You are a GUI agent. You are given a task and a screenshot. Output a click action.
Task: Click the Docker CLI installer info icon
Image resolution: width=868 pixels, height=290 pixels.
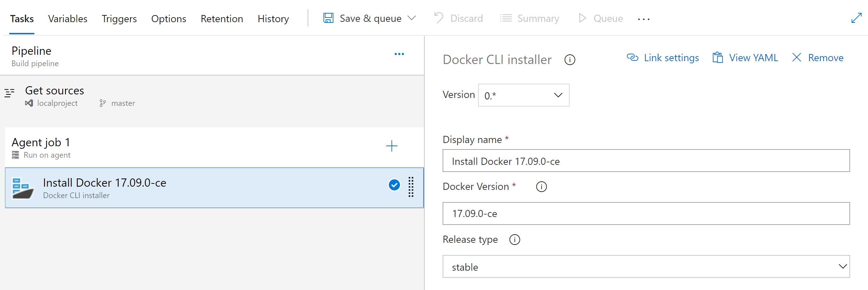(x=570, y=60)
